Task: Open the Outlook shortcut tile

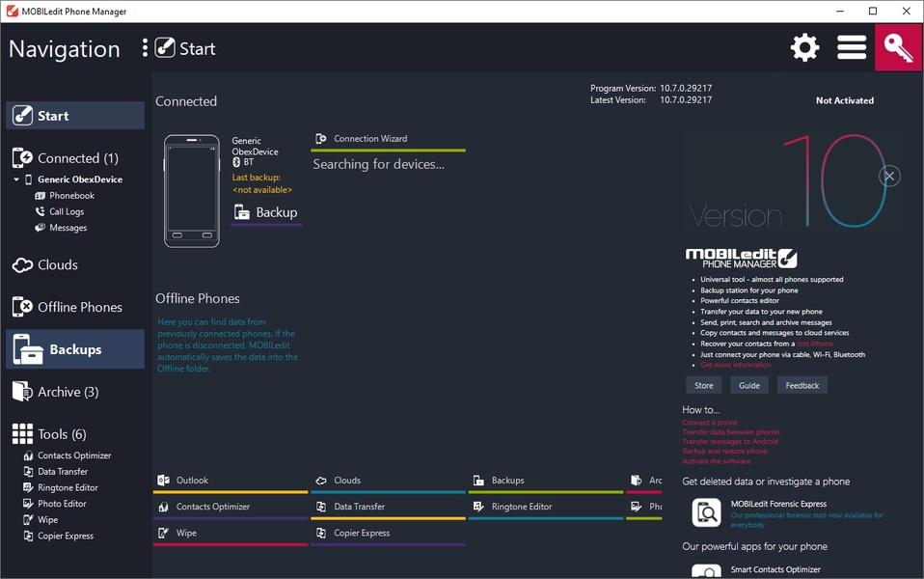Action: 192,481
